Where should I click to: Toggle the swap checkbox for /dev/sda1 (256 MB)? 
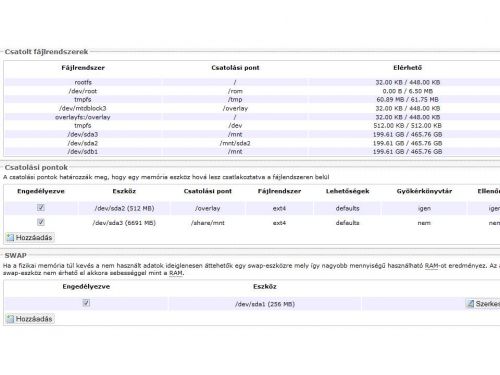(86, 303)
